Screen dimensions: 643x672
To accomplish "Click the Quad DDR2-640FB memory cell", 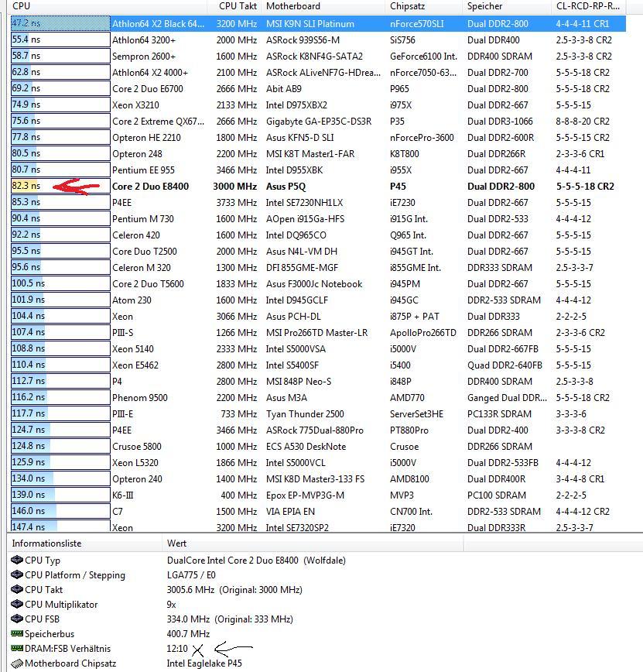I will click(x=504, y=365).
